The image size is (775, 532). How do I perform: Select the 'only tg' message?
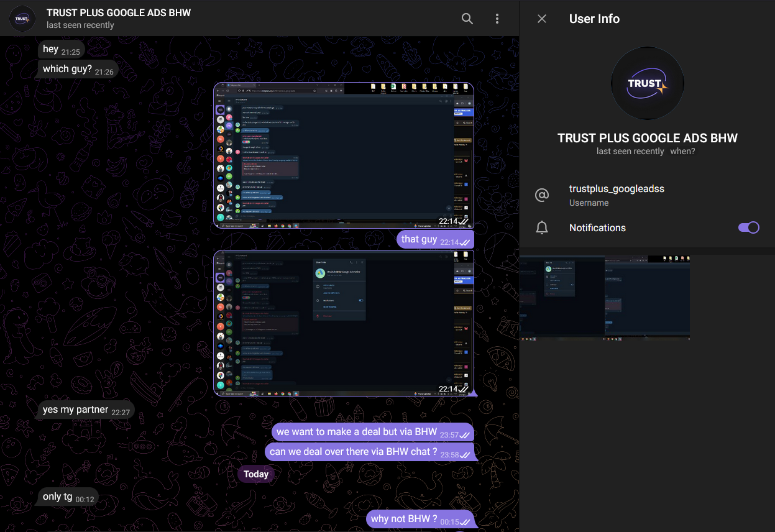click(68, 497)
